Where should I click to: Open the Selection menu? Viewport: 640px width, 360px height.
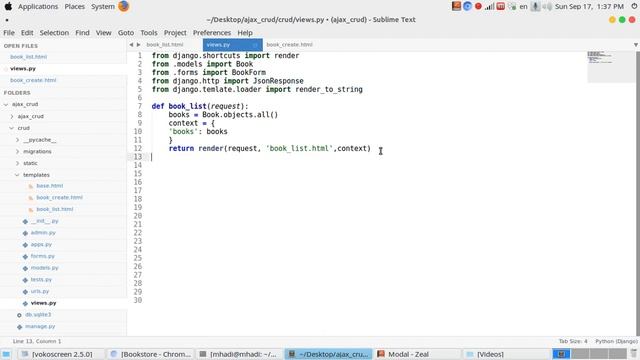pyautogui.click(x=54, y=33)
